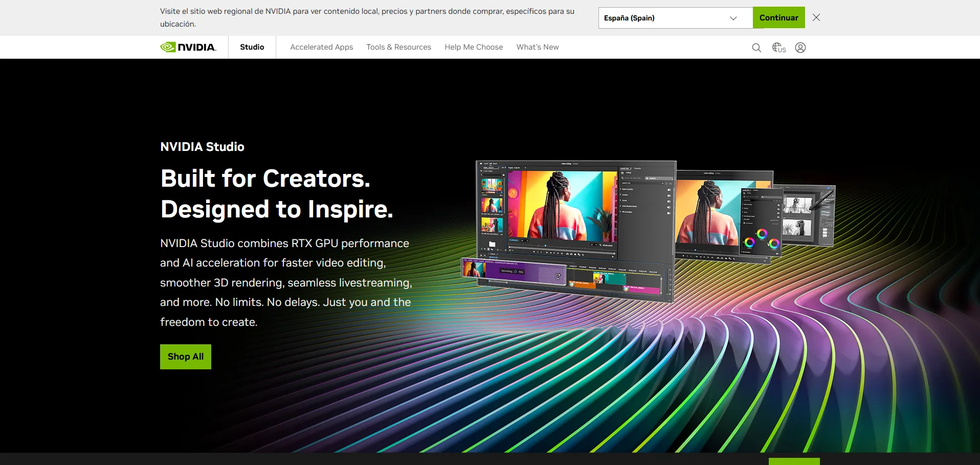Go to Help Me Choose
Image resolution: width=980 pixels, height=465 pixels.
click(x=474, y=47)
